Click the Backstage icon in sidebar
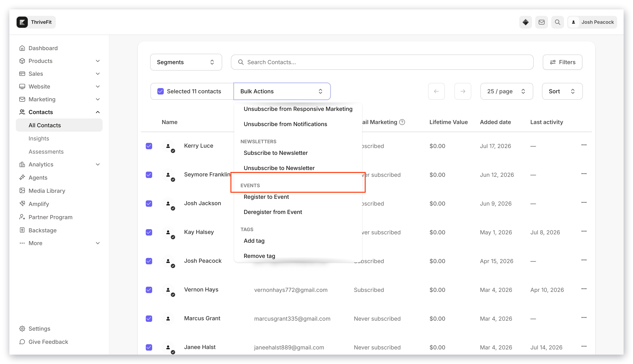This screenshot has width=633, height=364. (22, 230)
